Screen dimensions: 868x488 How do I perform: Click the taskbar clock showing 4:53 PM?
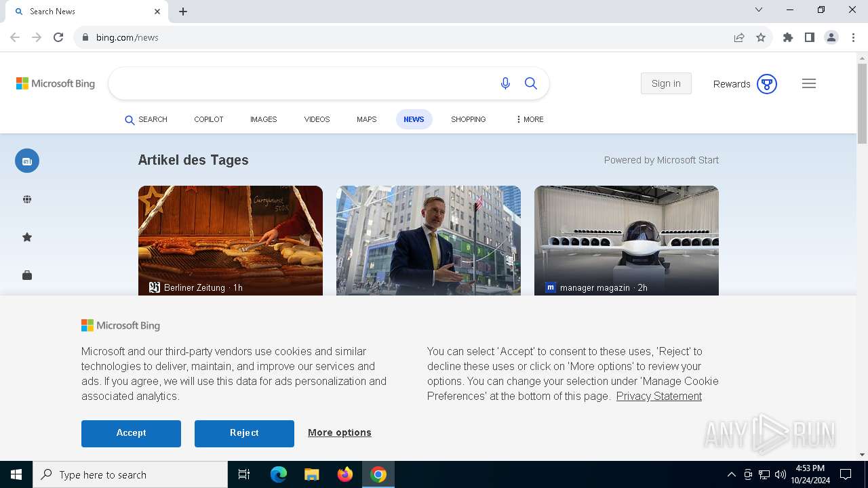pyautogui.click(x=810, y=474)
